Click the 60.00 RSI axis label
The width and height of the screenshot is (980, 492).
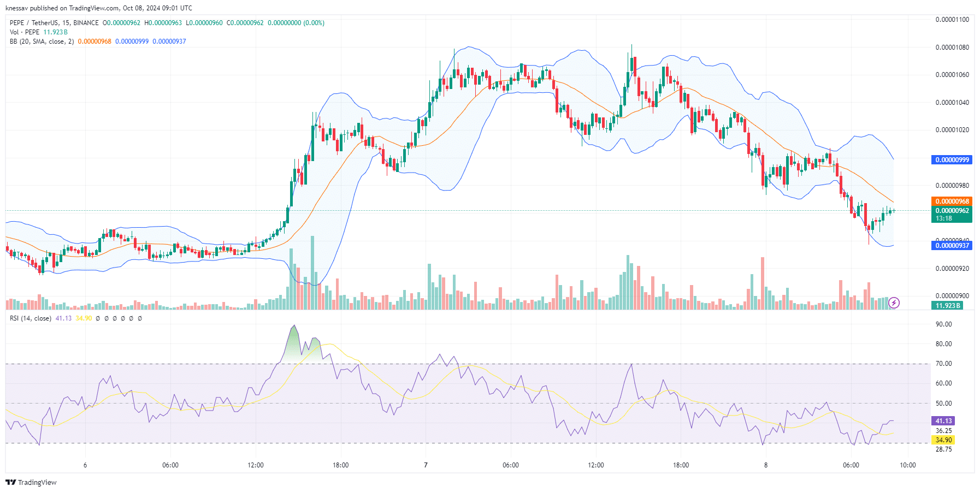pos(943,383)
